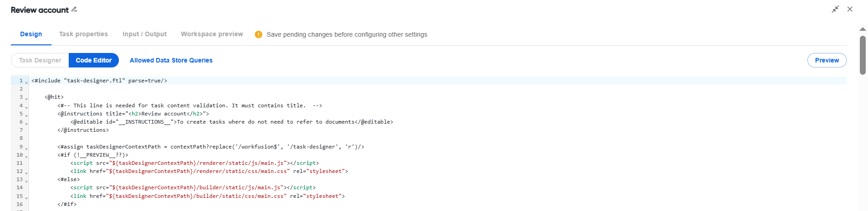The image size is (868, 211).
Task: Click the builder/static/js/main.js script line
Action: click(x=193, y=187)
